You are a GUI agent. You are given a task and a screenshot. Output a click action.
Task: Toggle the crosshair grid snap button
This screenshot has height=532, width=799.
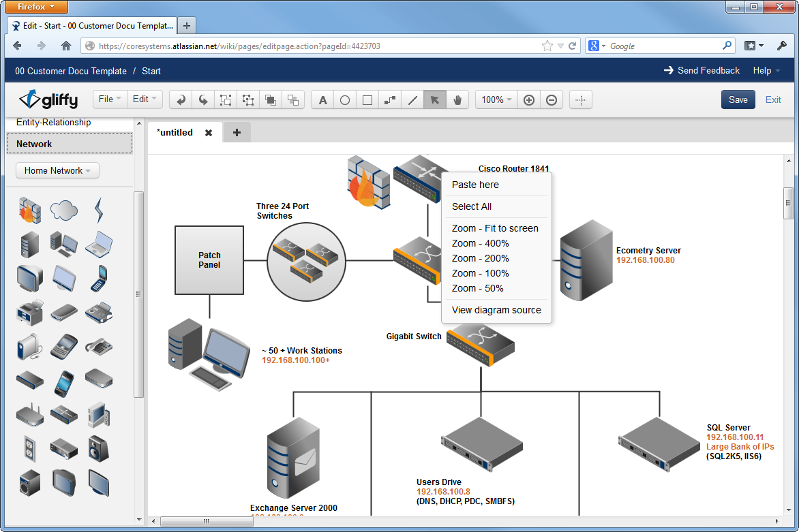pyautogui.click(x=581, y=99)
